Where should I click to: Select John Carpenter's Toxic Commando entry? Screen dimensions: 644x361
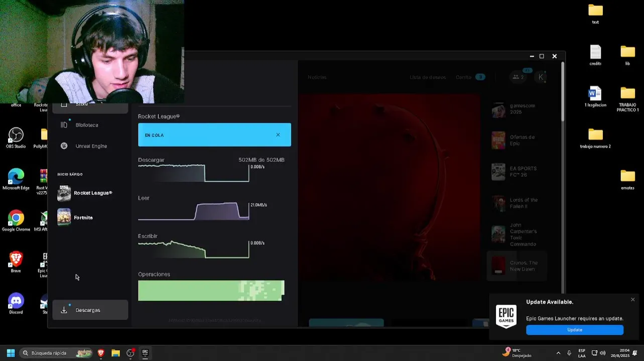(x=517, y=234)
